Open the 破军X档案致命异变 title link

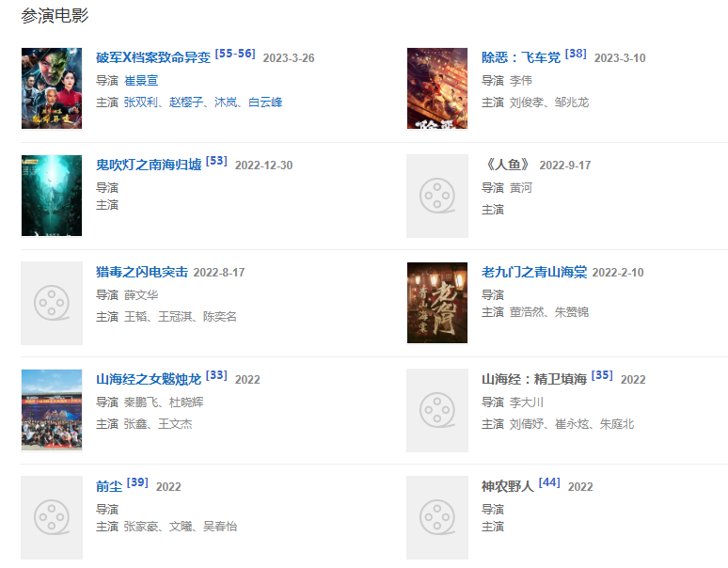[x=153, y=57]
